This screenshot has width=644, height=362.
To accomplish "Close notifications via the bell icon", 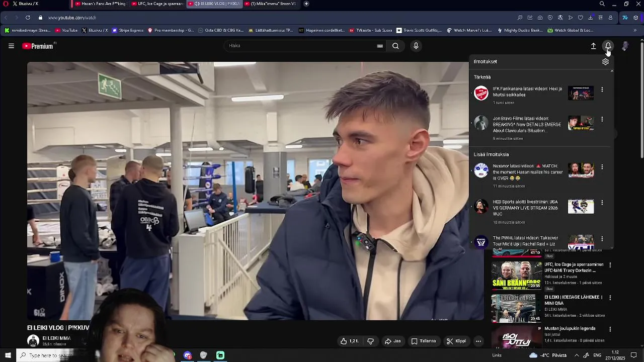I will pyautogui.click(x=608, y=46).
